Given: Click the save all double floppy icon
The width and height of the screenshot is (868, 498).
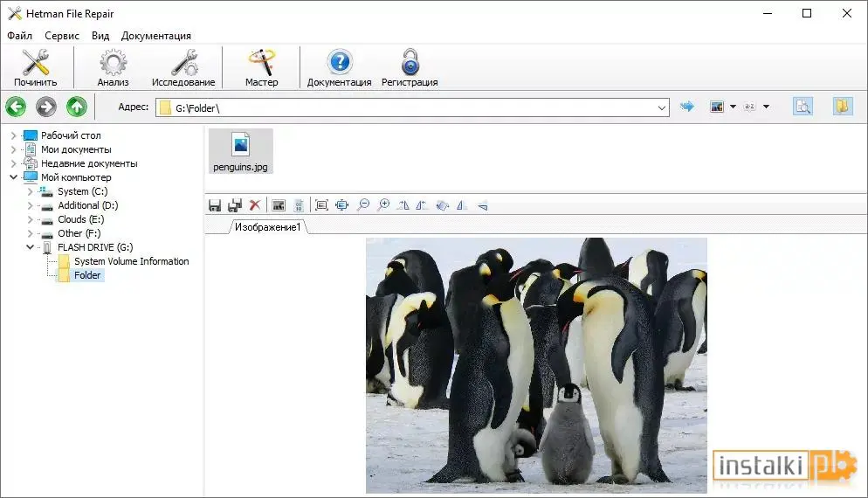Looking at the screenshot, I should pos(235,205).
